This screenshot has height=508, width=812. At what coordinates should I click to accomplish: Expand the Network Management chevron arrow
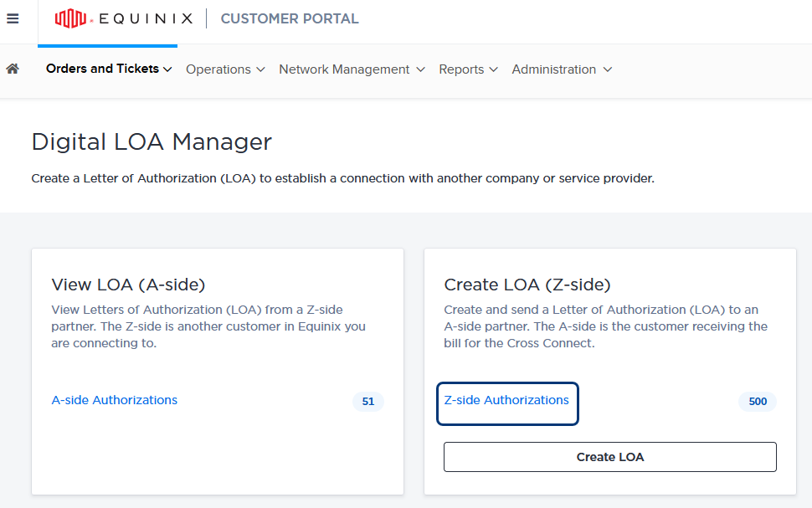[420, 69]
